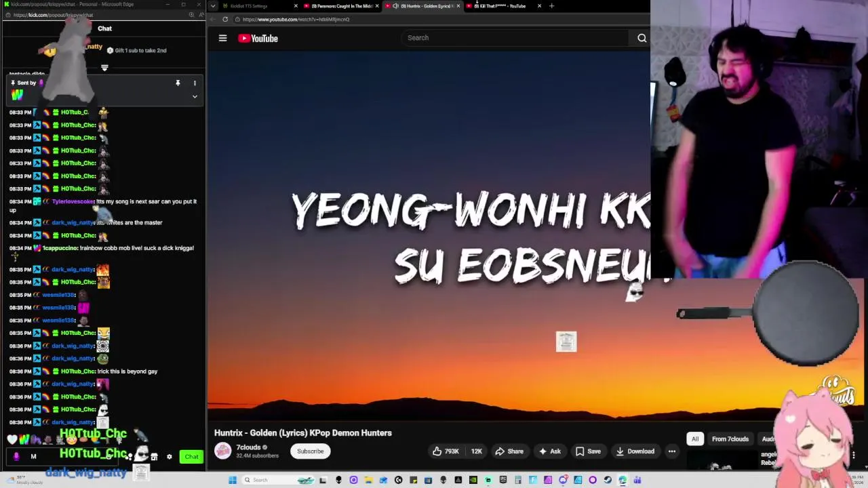
Task: Click message 'Irick this is beyond gay'
Action: tap(127, 371)
